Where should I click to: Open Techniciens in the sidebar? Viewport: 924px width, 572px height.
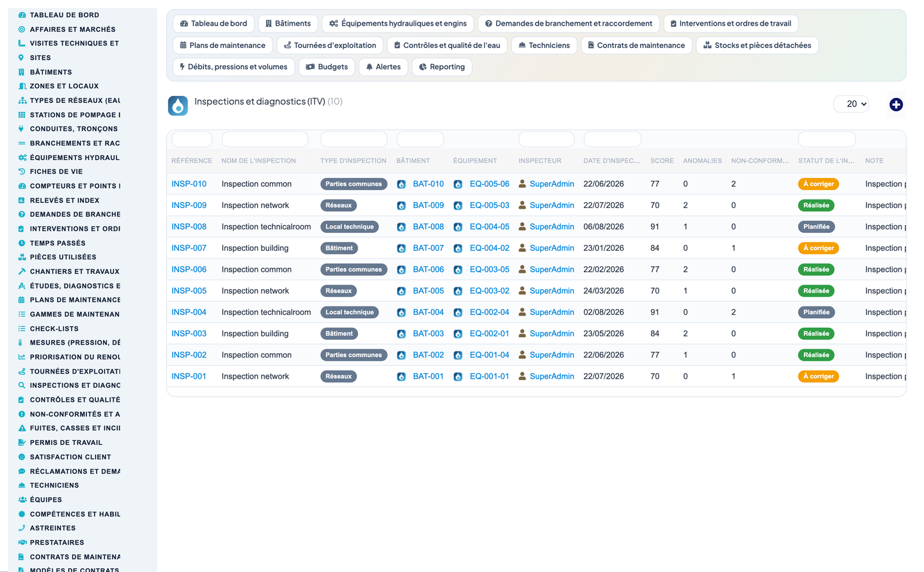coord(54,486)
